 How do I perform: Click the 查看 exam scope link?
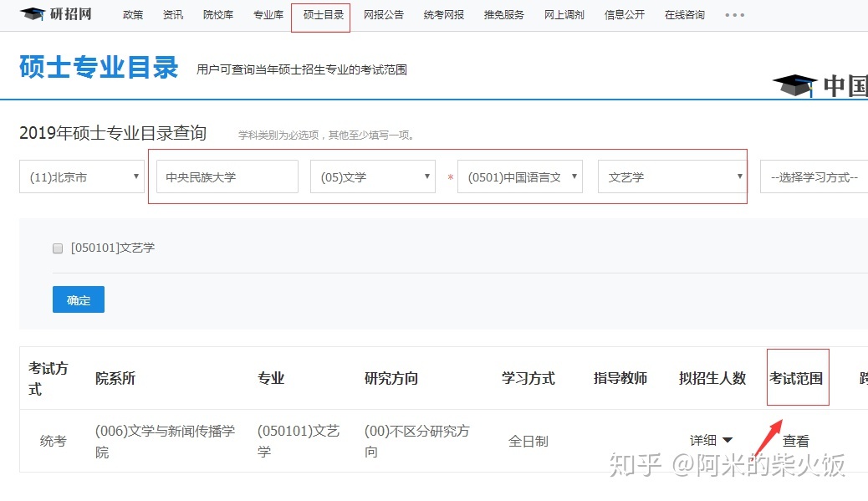796,441
